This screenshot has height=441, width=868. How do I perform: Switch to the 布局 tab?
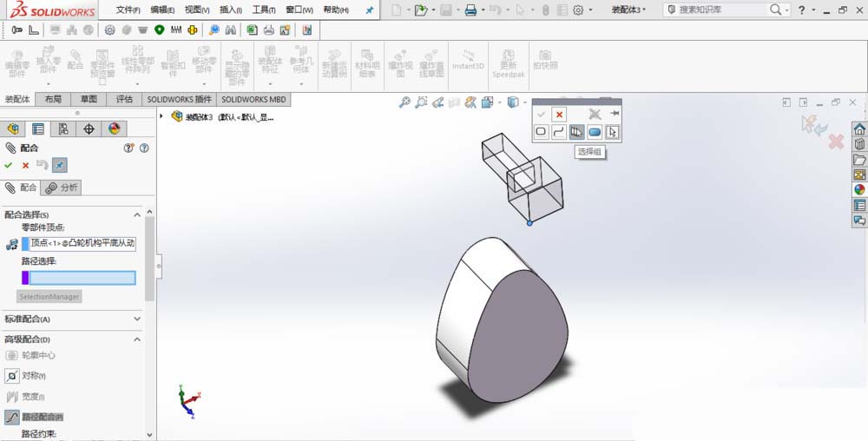pyautogui.click(x=53, y=99)
